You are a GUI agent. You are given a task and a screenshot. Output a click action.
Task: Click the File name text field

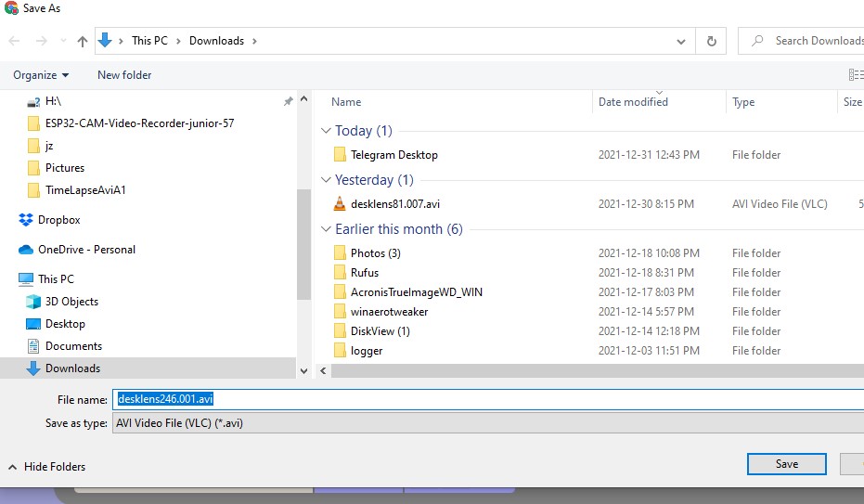[x=487, y=399]
